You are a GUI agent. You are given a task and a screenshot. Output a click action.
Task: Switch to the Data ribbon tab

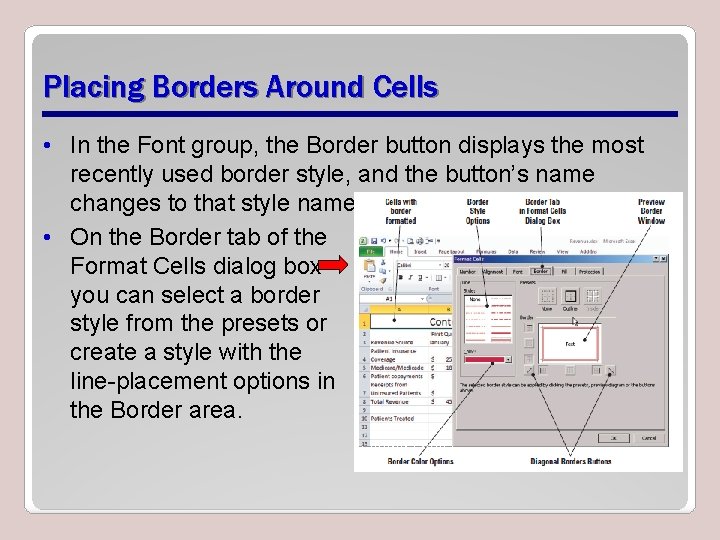(x=513, y=252)
